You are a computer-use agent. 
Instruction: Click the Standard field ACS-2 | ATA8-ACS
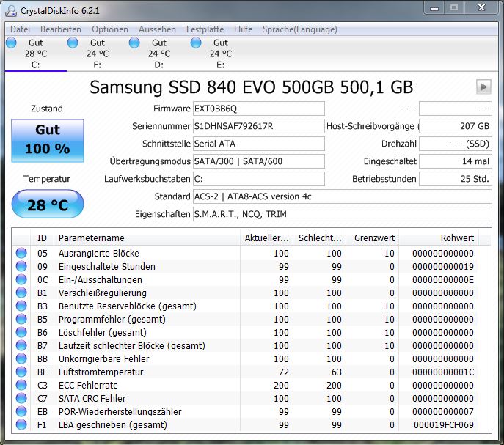343,196
